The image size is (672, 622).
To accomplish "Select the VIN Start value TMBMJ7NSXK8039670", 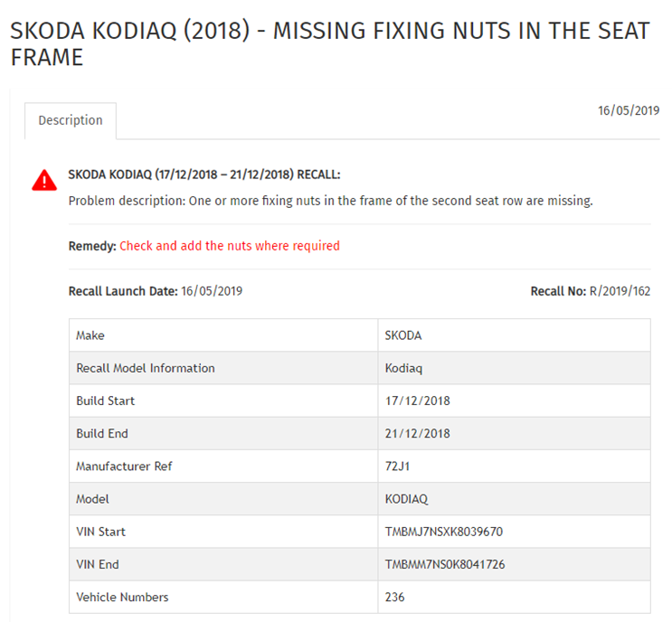I will coord(443,532).
